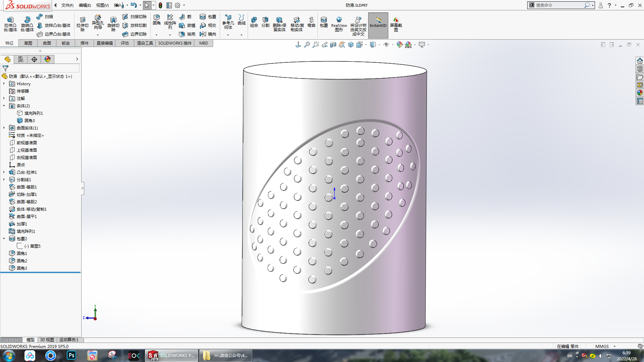This screenshot has width=644, height=362.
Task: Click the Section View icon in view toolbar
Action: pos(333,45)
